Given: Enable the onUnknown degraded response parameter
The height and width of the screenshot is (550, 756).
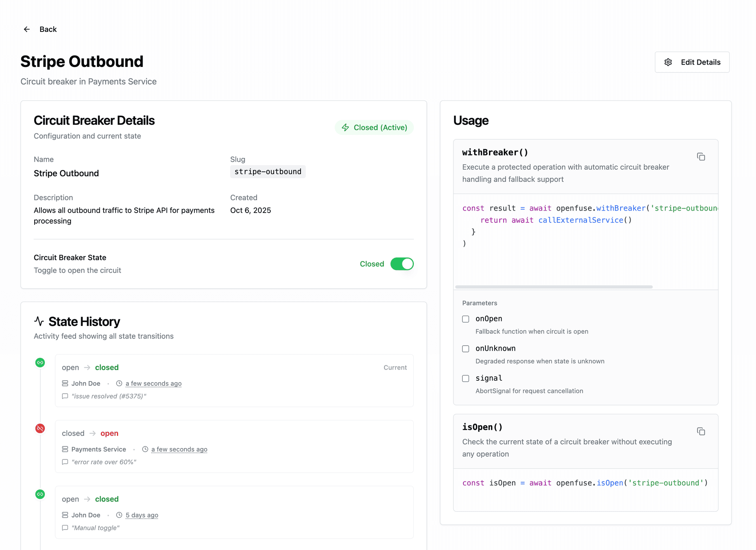Looking at the screenshot, I should pos(465,349).
